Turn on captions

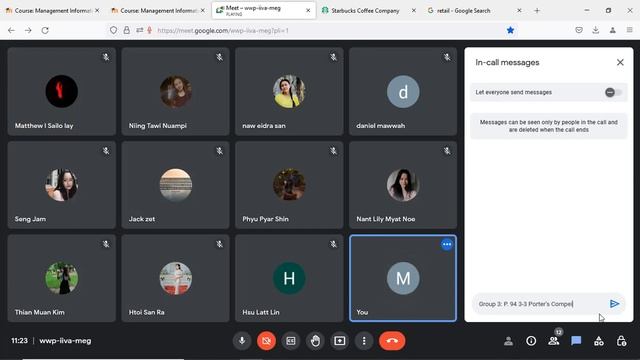291,340
